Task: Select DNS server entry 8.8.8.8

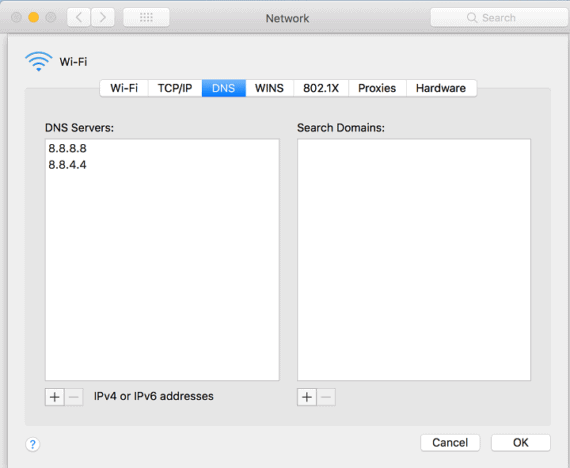Action: pos(162,148)
